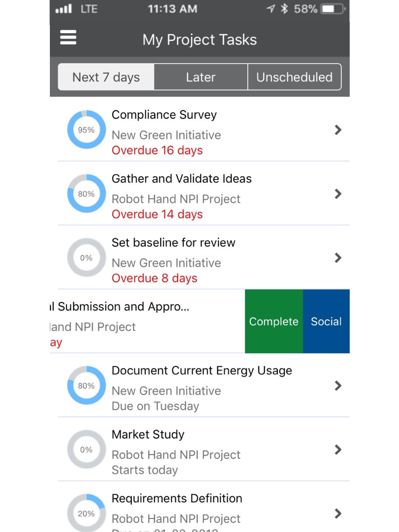Open Requirements Definition details via its chevron
The height and width of the screenshot is (532, 399).
pyautogui.click(x=338, y=513)
